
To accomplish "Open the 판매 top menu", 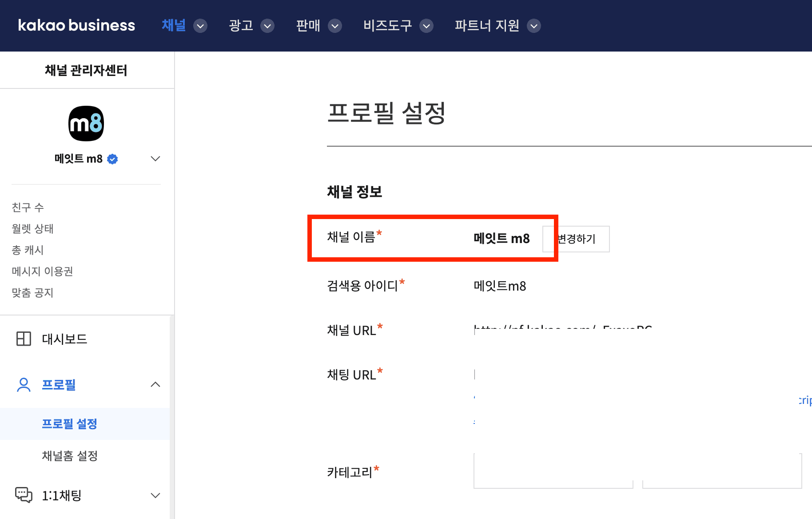I will click(308, 25).
